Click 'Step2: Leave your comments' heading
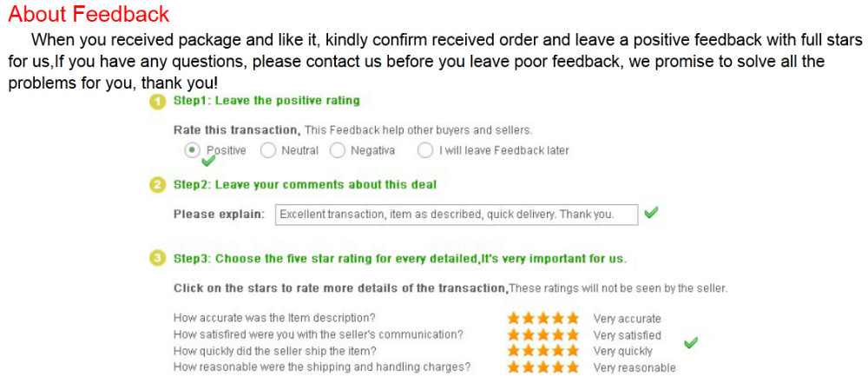Viewport: 868px width, 390px height. [305, 184]
